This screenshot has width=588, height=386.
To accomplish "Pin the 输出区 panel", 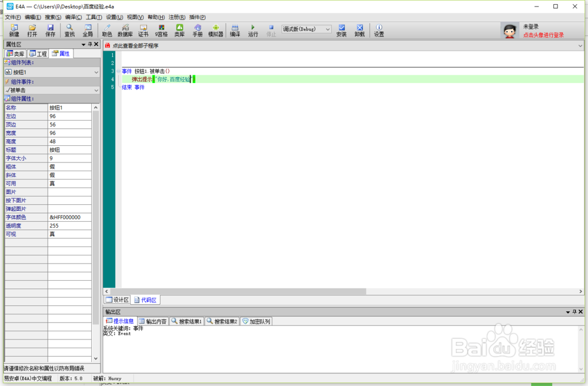I will coord(574,312).
